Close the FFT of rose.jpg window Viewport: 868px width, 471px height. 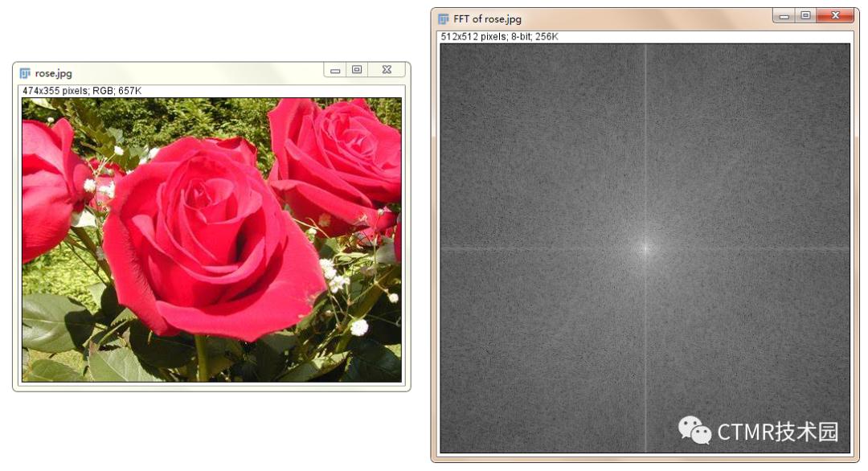(835, 16)
